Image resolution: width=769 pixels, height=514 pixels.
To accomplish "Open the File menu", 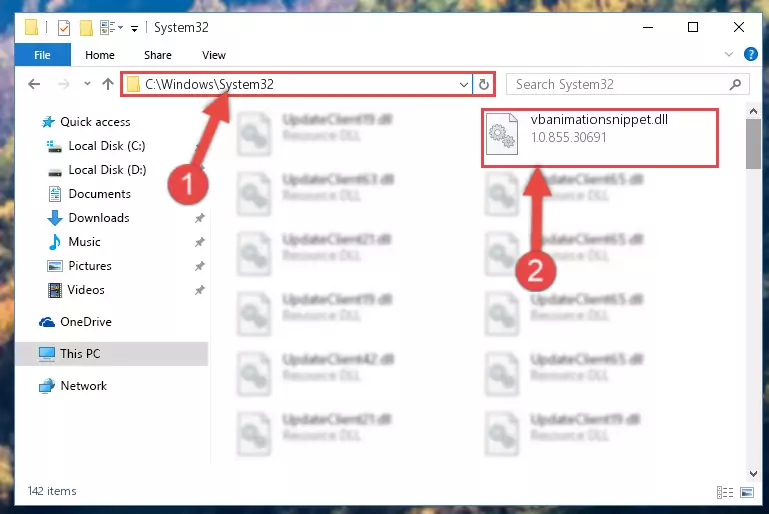I will click(x=42, y=55).
